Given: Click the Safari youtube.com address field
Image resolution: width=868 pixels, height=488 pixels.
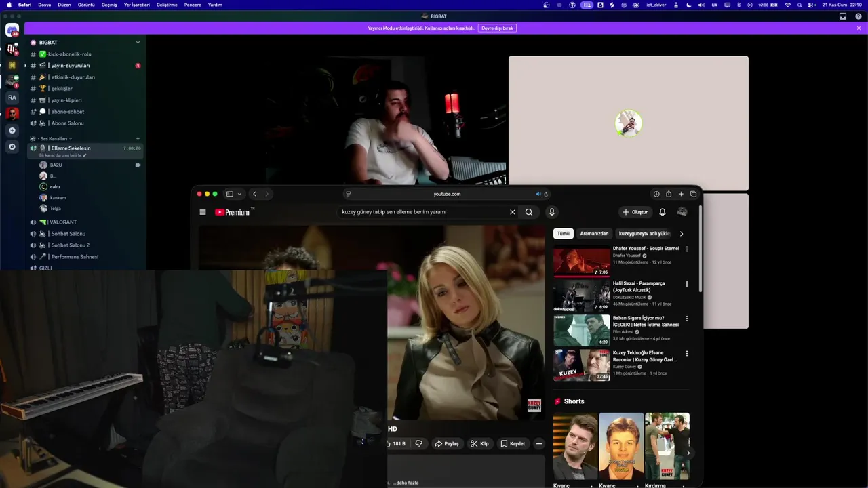Looking at the screenshot, I should (447, 194).
